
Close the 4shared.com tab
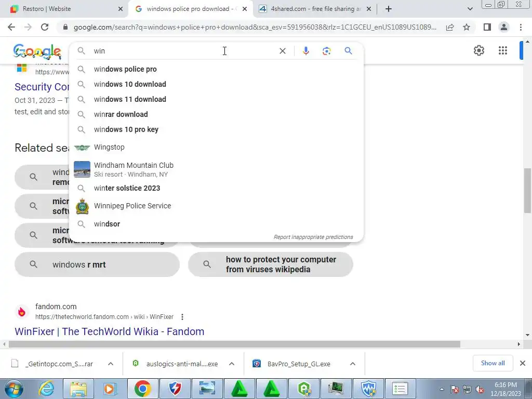click(x=369, y=9)
